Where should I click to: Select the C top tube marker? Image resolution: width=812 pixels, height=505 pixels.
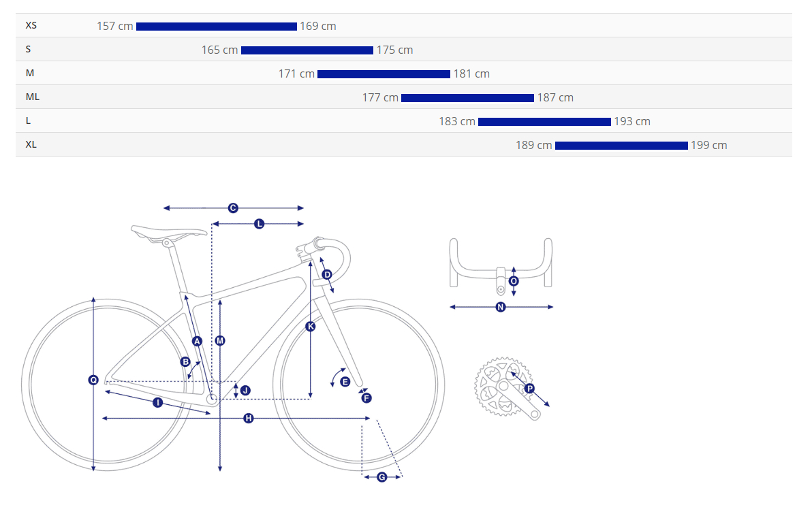233,208
